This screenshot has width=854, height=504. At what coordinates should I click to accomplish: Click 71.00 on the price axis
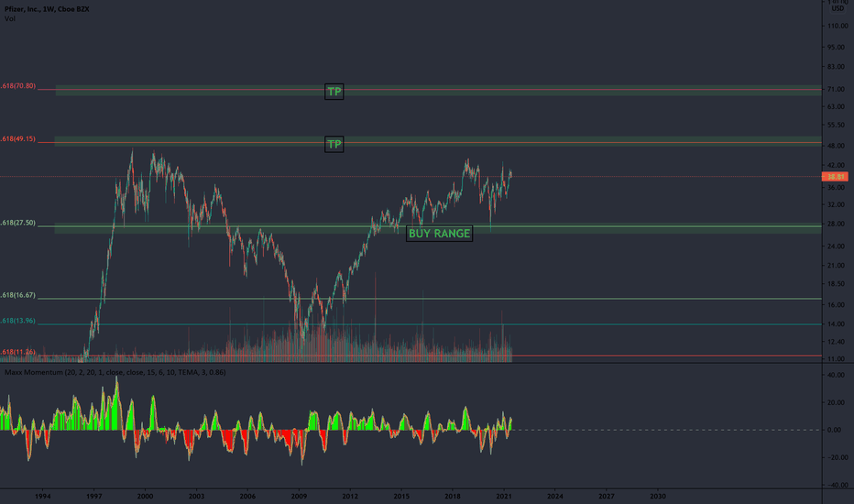[x=837, y=90]
